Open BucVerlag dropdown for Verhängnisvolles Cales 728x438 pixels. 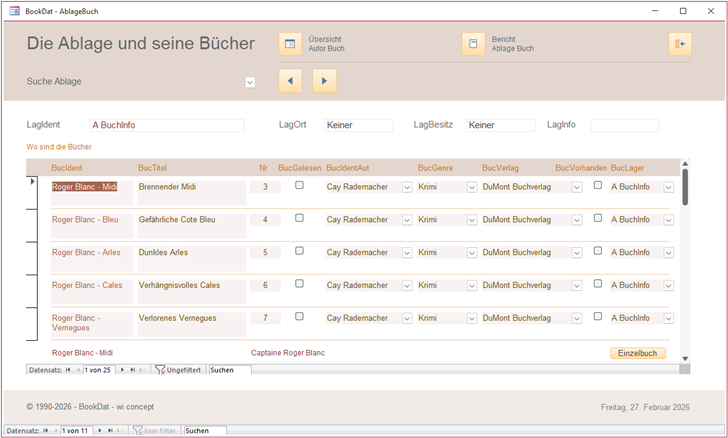click(x=577, y=286)
